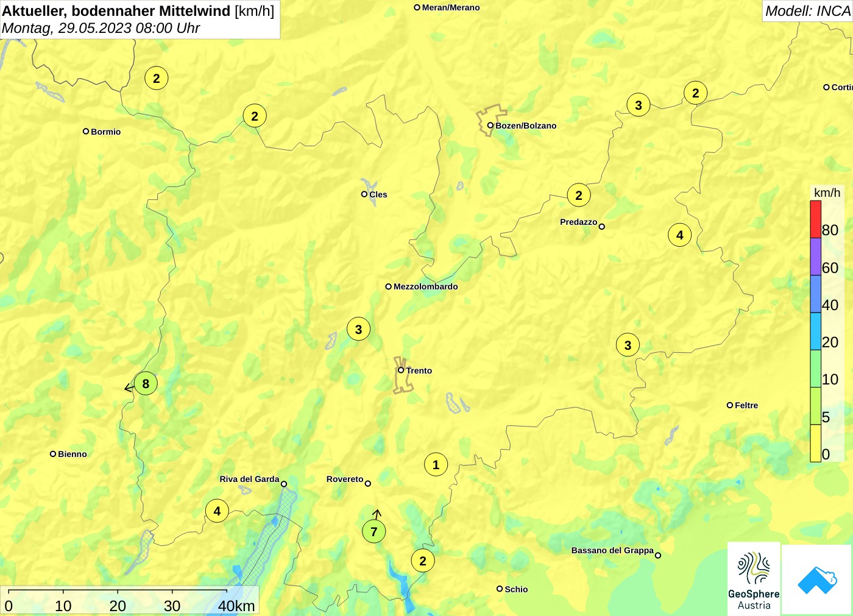This screenshot has height=616, width=853.
Task: Click the date 'Montag, 29.05.2023 08:00 Uhr'
Action: (x=101, y=28)
